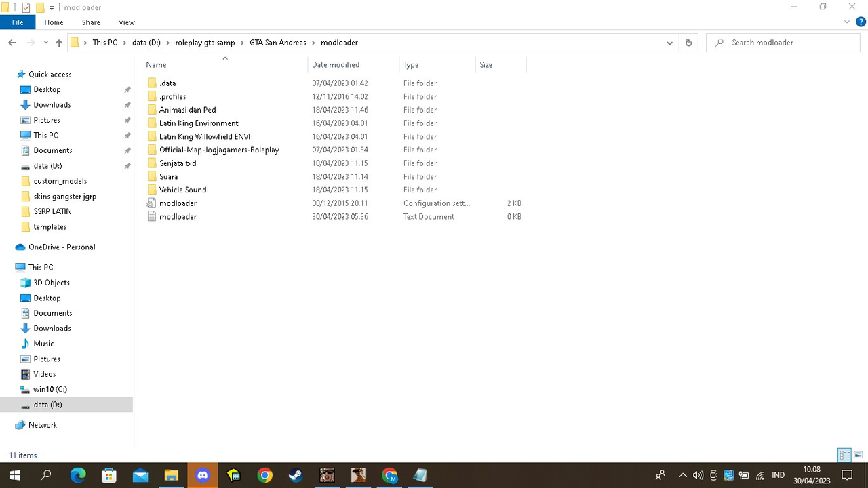868x488 pixels.
Task: Switch to details view layout
Action: [x=845, y=455]
